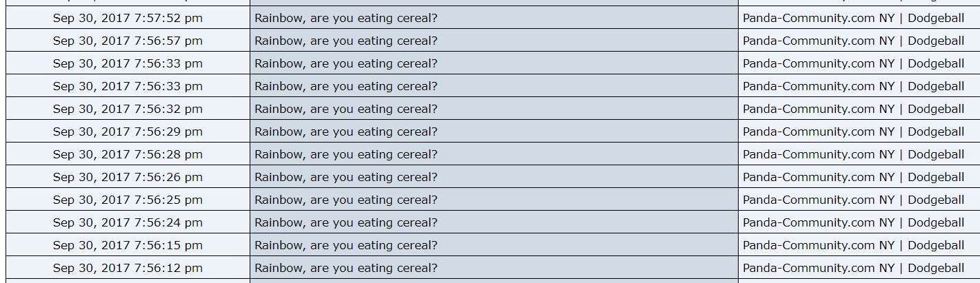Open Panda-Community server link at 7:56:57 pm

(x=853, y=41)
